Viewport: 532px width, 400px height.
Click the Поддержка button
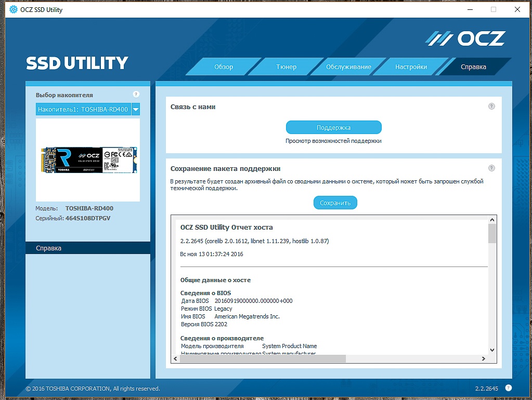333,127
